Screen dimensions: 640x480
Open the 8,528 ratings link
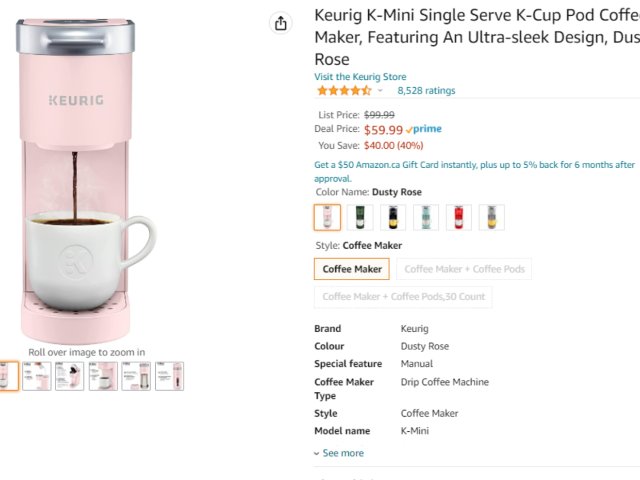click(426, 91)
